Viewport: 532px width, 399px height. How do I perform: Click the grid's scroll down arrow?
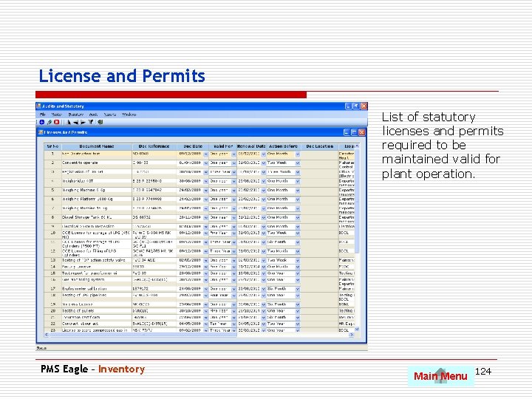(x=357, y=329)
